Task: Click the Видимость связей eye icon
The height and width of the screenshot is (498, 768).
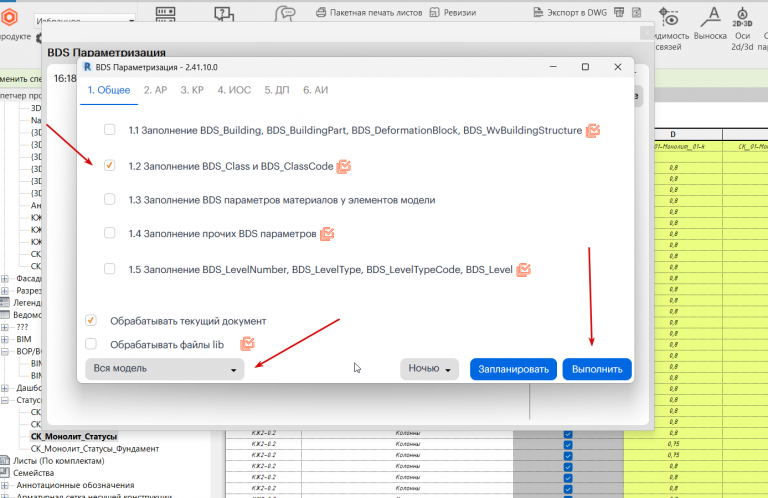Action: 669,17
